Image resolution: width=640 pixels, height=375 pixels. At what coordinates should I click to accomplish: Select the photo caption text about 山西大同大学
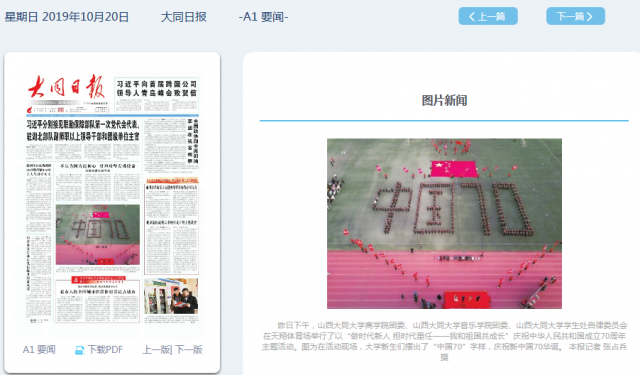(x=444, y=341)
